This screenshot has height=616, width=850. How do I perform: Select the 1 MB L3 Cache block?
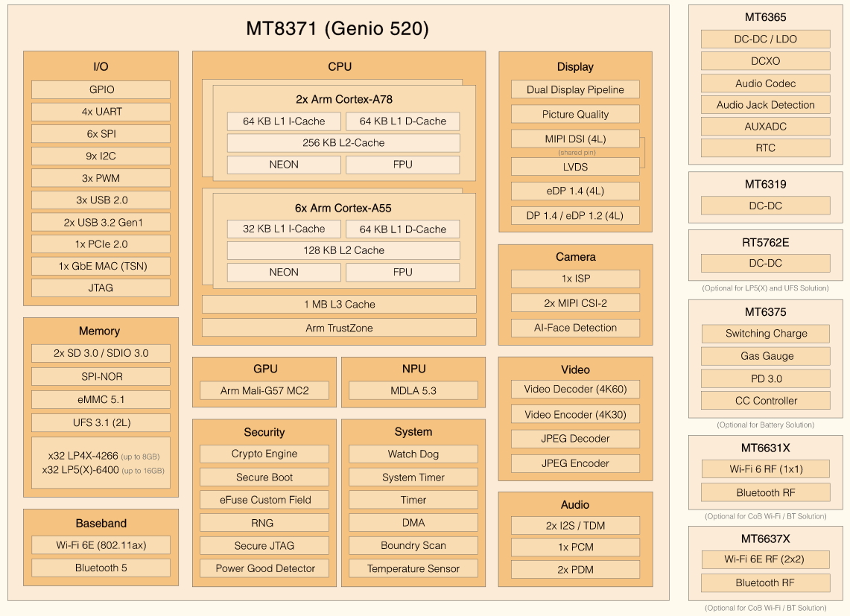click(340, 304)
